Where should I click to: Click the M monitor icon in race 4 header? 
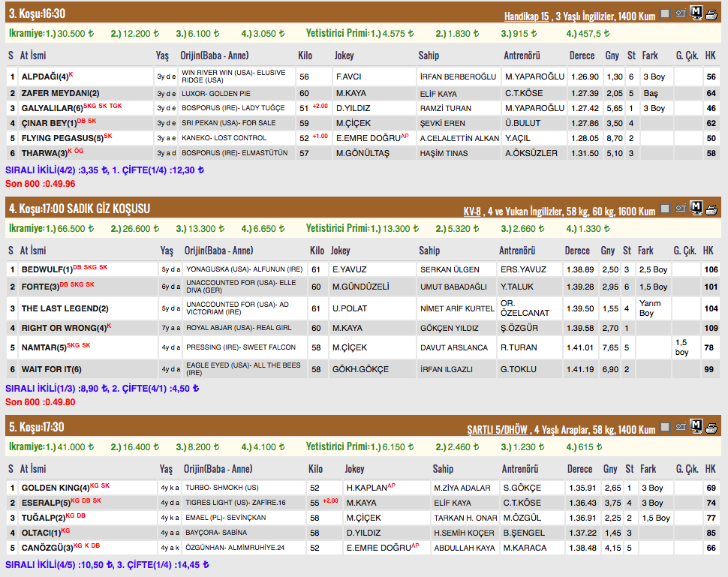(696, 208)
